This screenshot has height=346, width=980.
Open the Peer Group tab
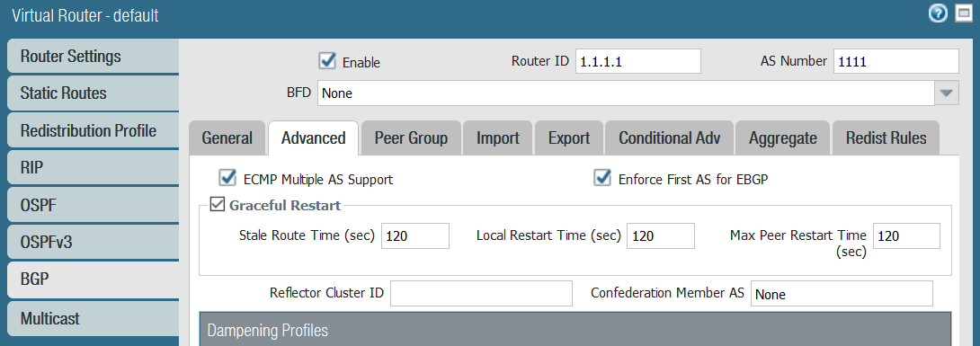pos(411,138)
